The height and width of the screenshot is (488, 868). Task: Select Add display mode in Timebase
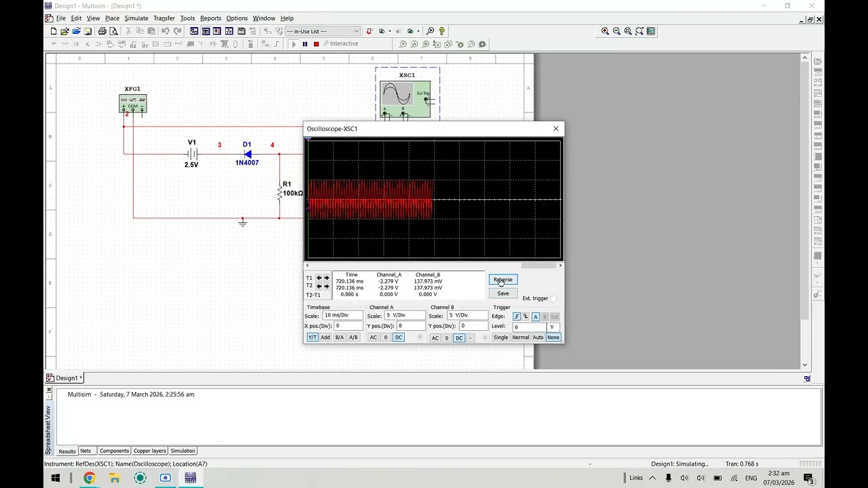tap(325, 338)
